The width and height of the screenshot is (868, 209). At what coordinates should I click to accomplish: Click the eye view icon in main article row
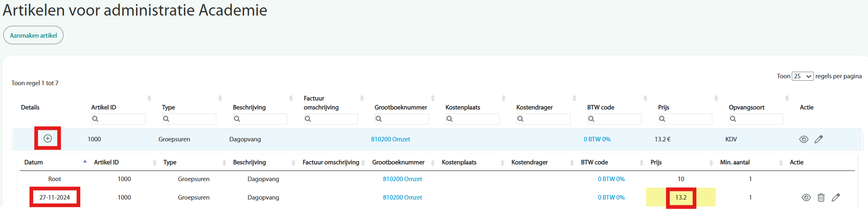click(804, 139)
